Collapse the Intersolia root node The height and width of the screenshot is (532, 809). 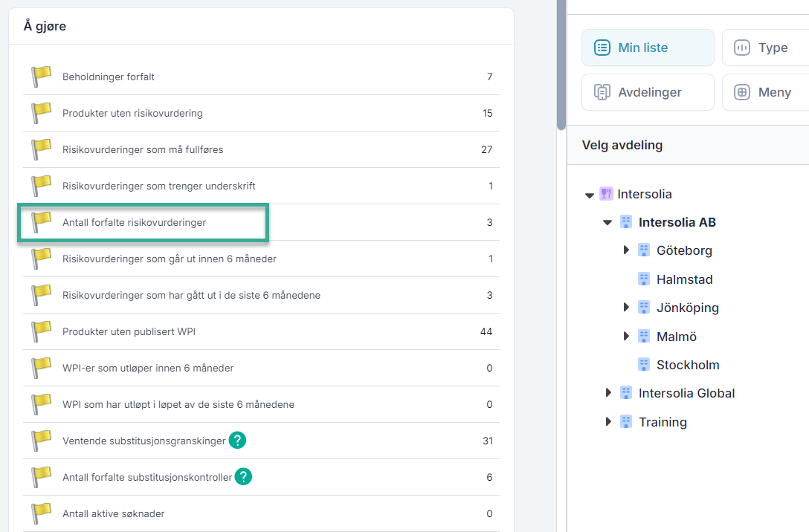[589, 195]
